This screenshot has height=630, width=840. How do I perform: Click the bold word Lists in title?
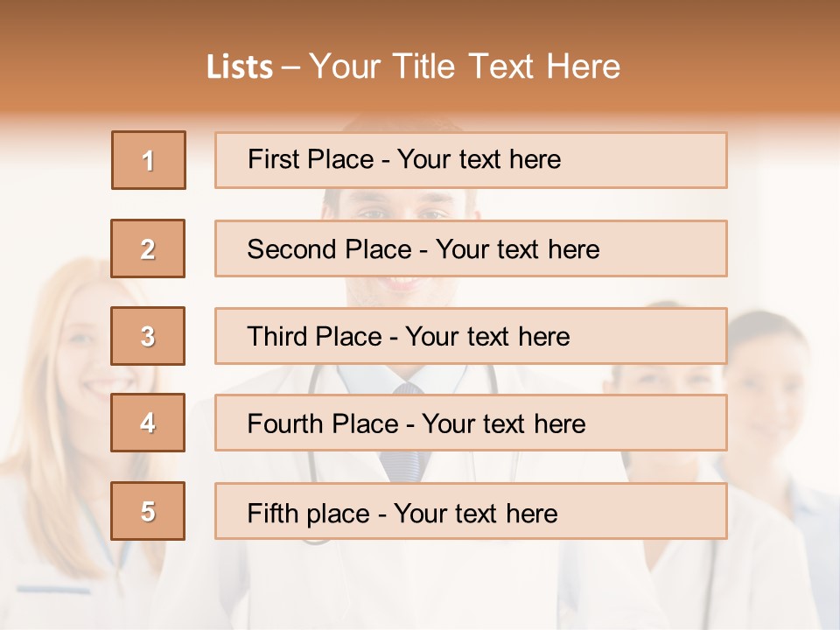[240, 67]
